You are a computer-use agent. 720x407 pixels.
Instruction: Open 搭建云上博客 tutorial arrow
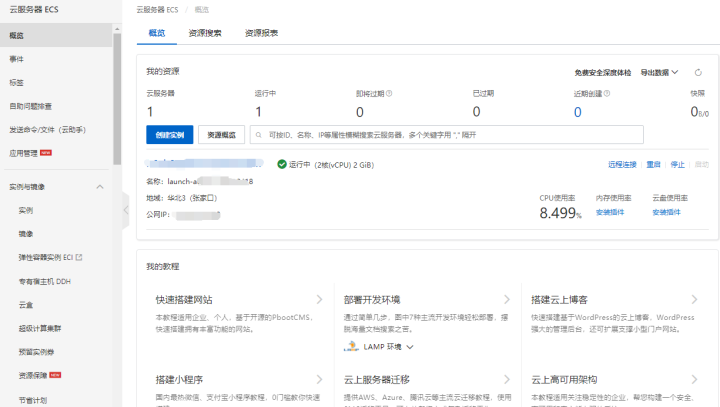point(694,300)
